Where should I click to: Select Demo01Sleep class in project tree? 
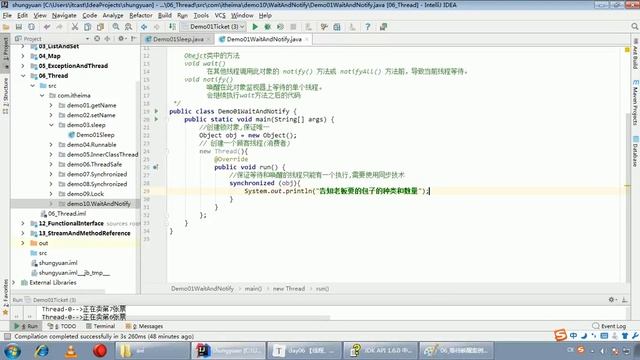(x=91, y=135)
